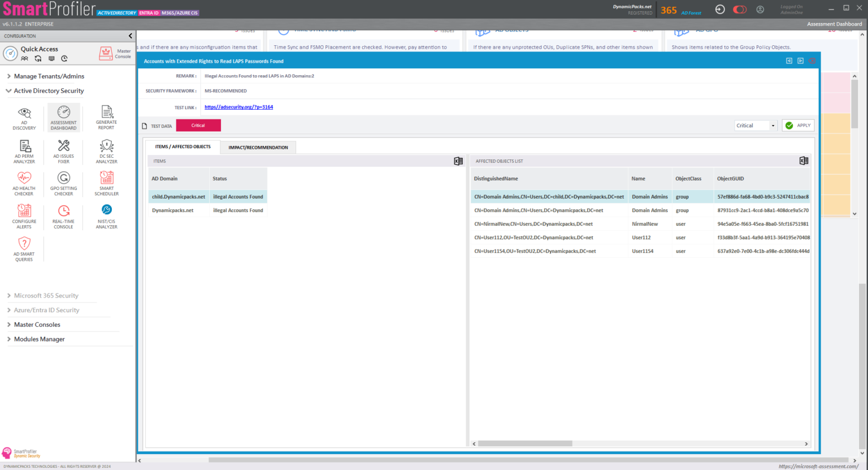Launch Real-Time Console

tap(63, 217)
